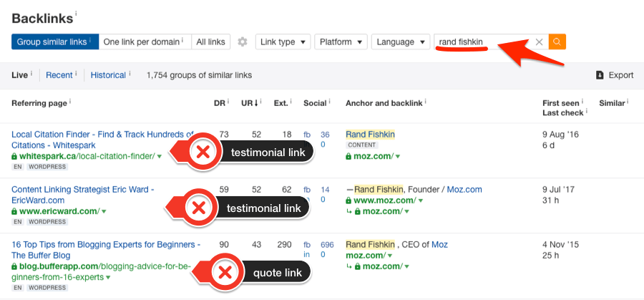
Task: Open Moz anchor link in Buffer row
Action: click(x=439, y=245)
